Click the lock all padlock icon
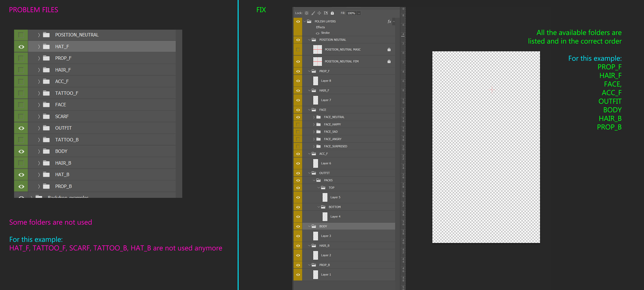644x290 pixels. pyautogui.click(x=332, y=13)
